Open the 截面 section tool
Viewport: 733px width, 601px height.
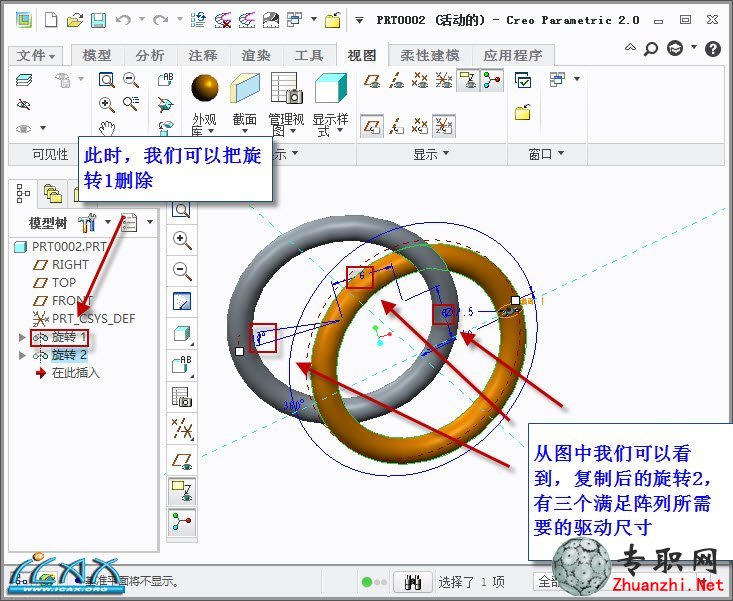click(244, 88)
